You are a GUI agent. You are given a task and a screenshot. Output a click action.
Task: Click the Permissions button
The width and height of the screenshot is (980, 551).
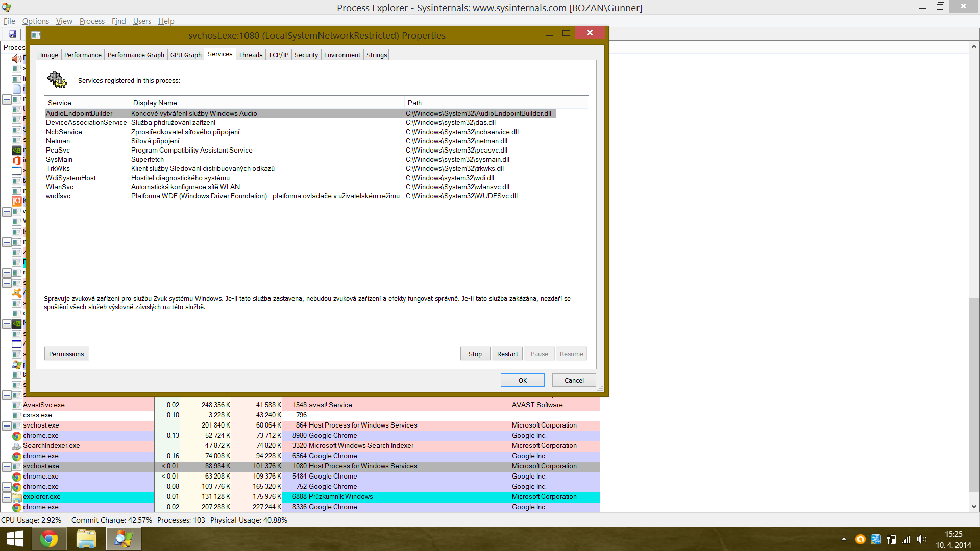(66, 354)
